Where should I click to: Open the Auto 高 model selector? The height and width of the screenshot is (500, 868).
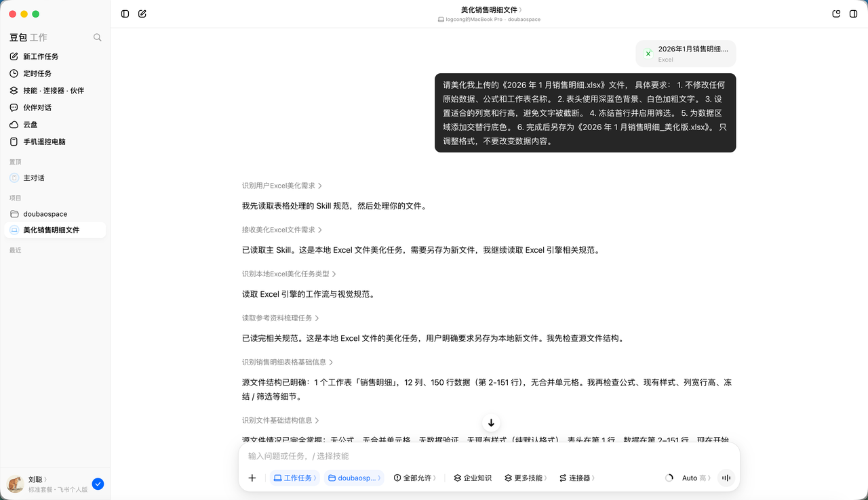(696, 478)
